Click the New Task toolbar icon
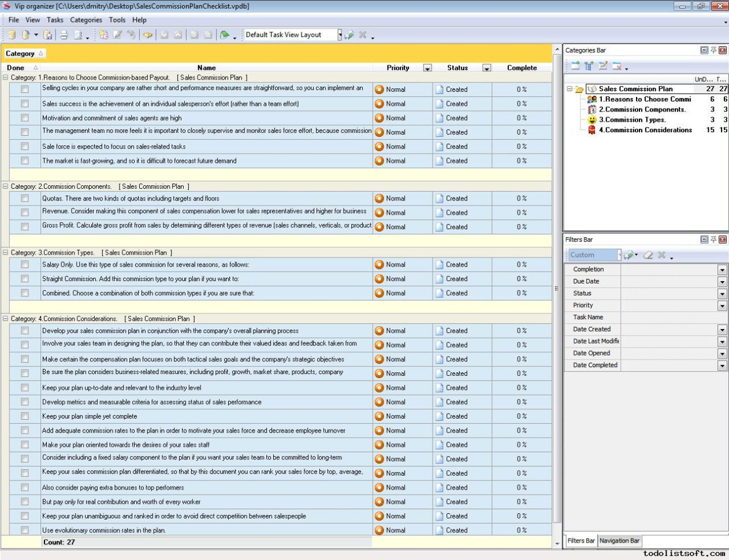The width and height of the screenshot is (729, 560). pos(103,35)
